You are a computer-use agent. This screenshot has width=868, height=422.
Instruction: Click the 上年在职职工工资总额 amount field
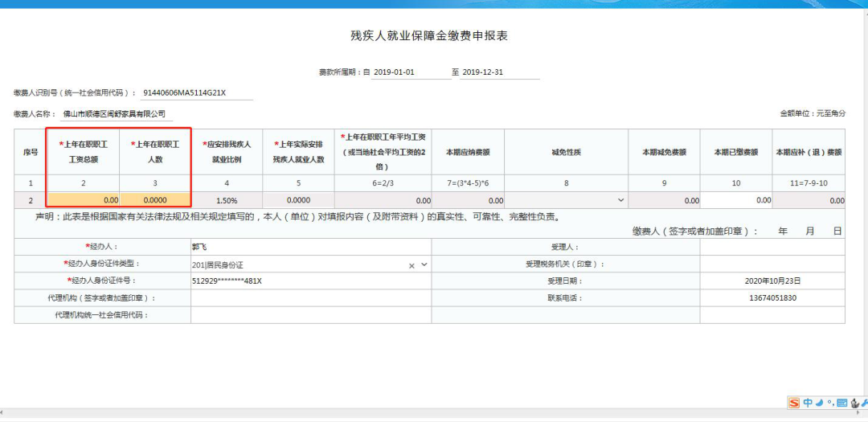click(84, 200)
